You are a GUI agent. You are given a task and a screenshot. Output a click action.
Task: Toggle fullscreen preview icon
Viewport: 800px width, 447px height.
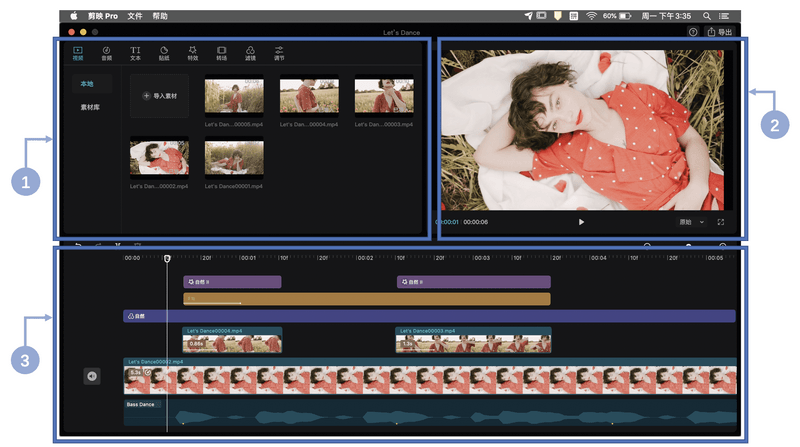(720, 222)
